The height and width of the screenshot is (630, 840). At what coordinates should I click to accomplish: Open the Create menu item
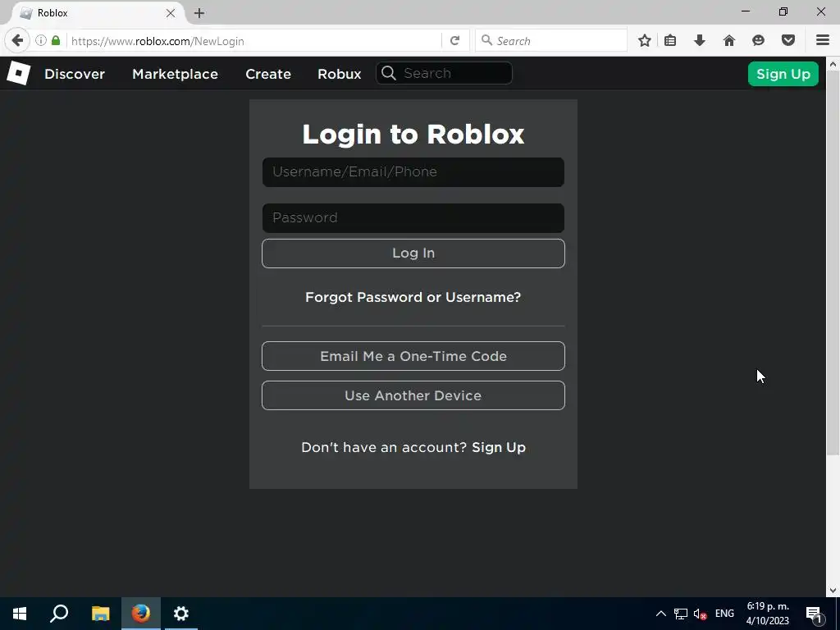[268, 74]
